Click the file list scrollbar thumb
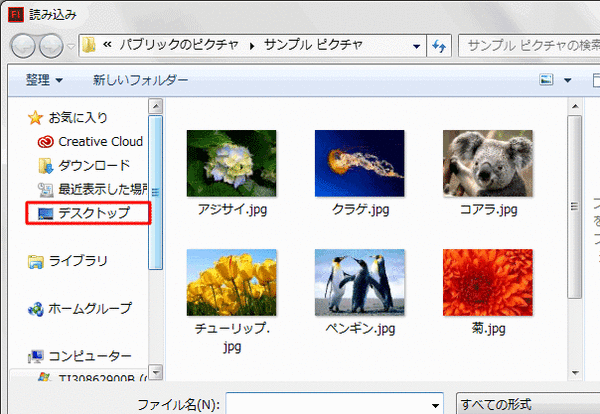600x414 pixels. tap(575, 207)
